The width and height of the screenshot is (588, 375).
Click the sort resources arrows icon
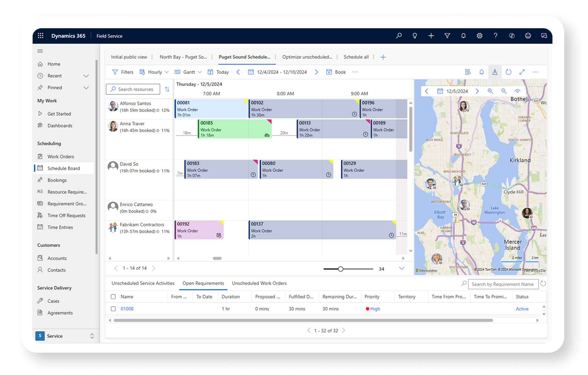point(167,89)
